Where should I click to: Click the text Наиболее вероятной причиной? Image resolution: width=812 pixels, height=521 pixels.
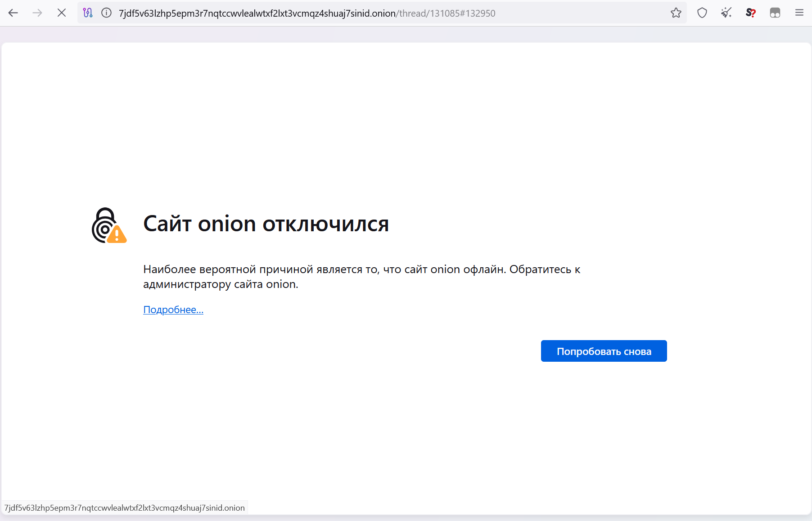click(x=228, y=269)
